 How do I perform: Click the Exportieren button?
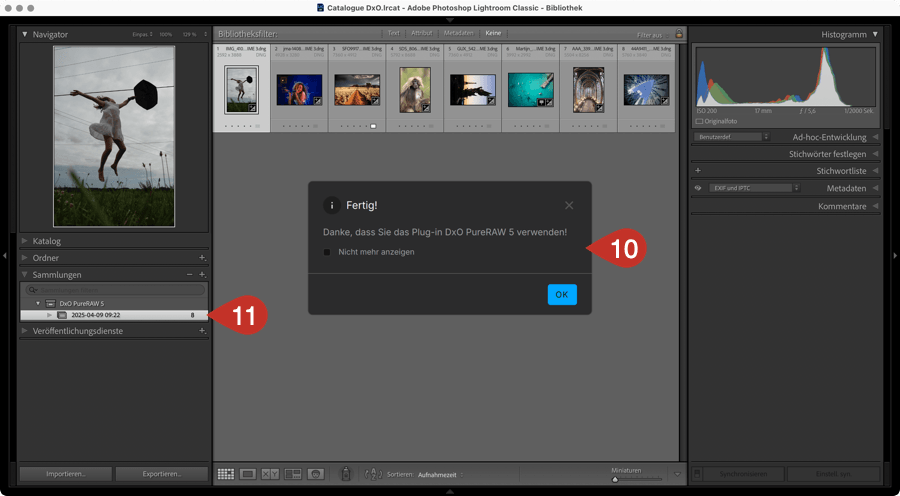(162, 474)
